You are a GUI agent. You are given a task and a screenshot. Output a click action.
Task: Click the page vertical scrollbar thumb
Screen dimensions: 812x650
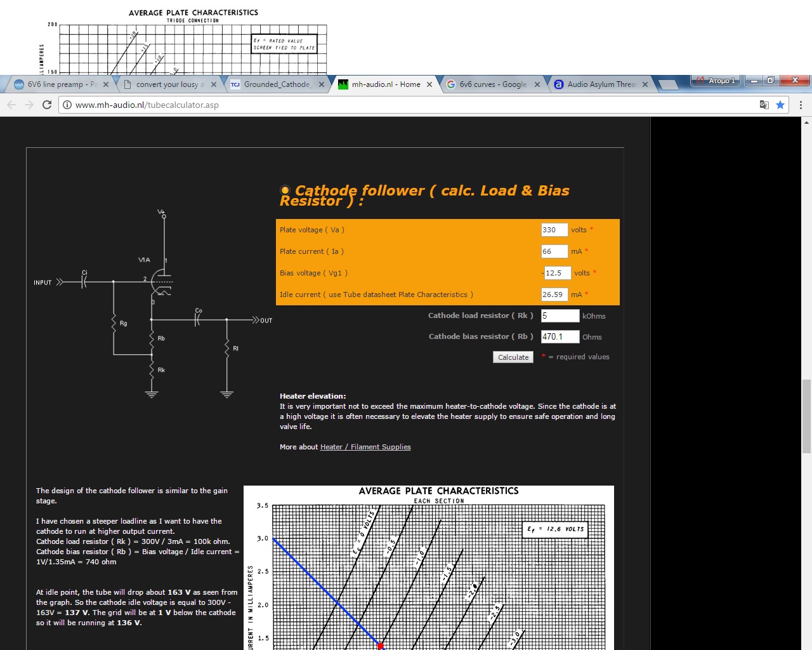tap(806, 416)
